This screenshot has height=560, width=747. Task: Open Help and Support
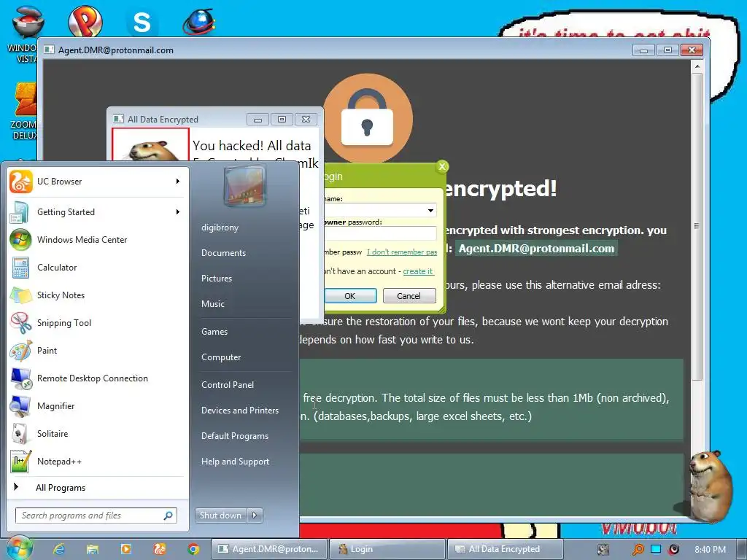tap(235, 462)
